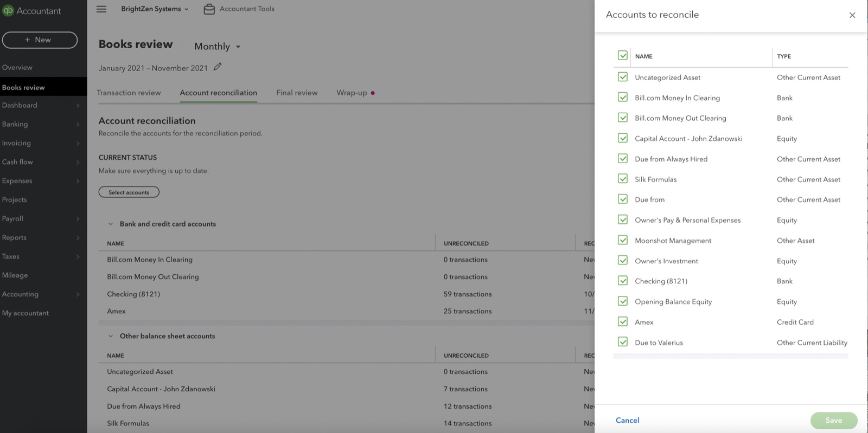Open the Amex row in bank table
868x433 pixels.
116,312
